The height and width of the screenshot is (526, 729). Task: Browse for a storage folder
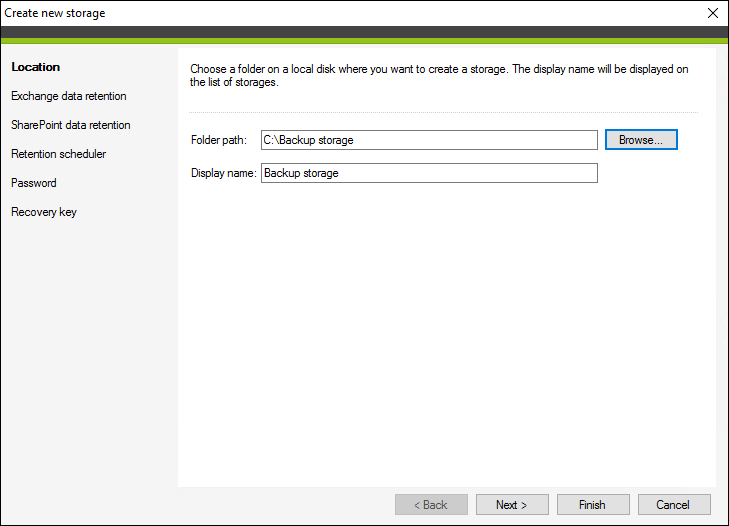(641, 140)
